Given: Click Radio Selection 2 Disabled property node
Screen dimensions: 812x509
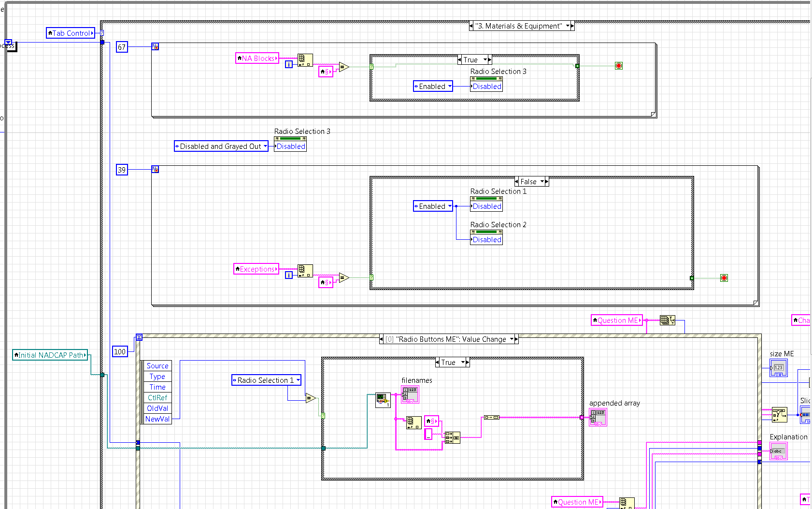Looking at the screenshot, I should coord(486,237).
